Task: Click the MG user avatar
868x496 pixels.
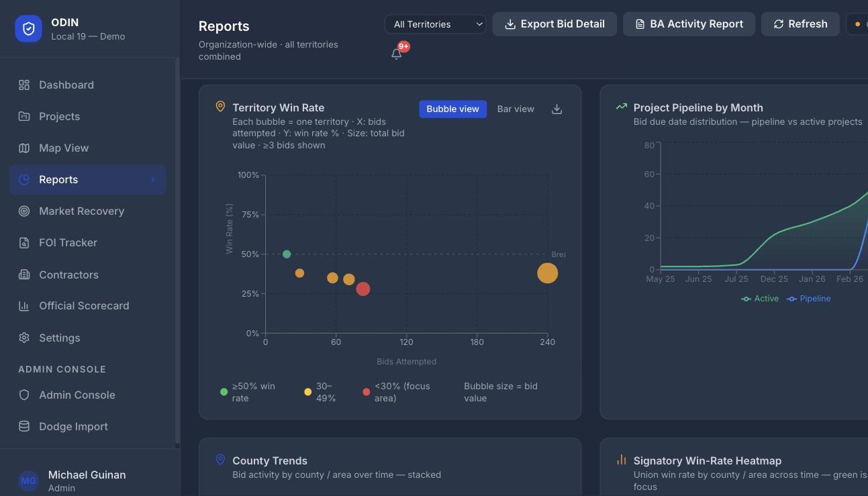Action: point(28,481)
